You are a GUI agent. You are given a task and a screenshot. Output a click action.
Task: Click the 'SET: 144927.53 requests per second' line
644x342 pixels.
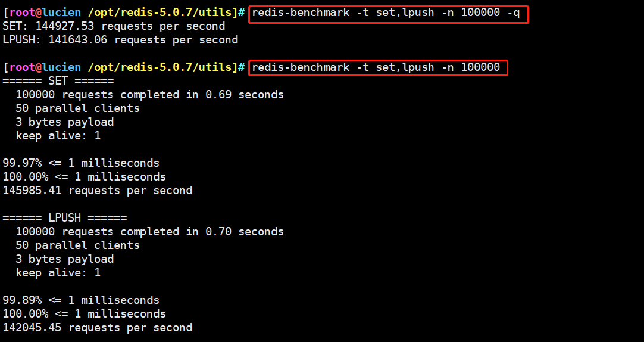[114, 26]
